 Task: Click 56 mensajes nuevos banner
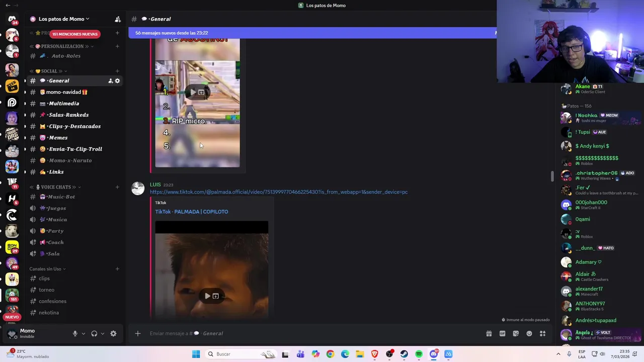coord(312,33)
